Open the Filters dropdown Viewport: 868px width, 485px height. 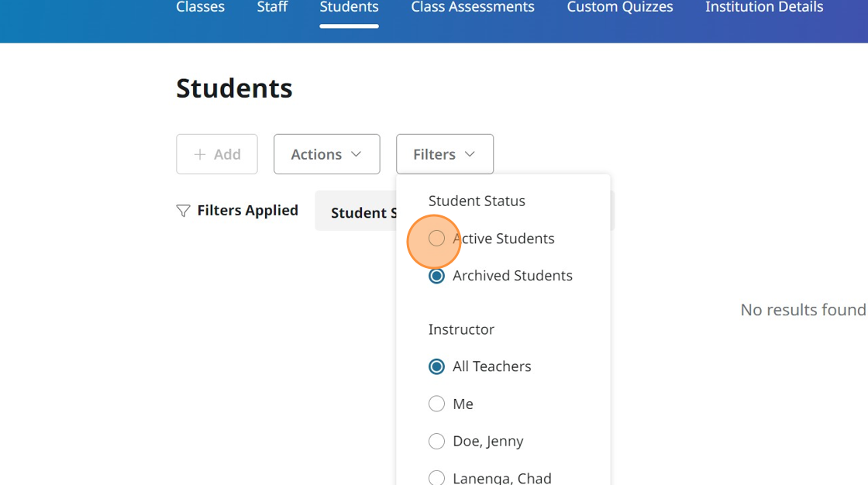(444, 154)
